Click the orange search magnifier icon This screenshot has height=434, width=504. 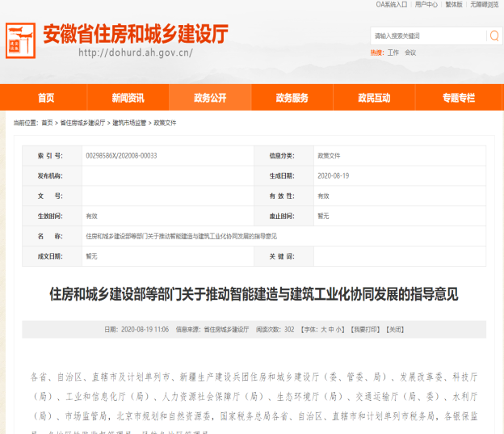tap(494, 36)
